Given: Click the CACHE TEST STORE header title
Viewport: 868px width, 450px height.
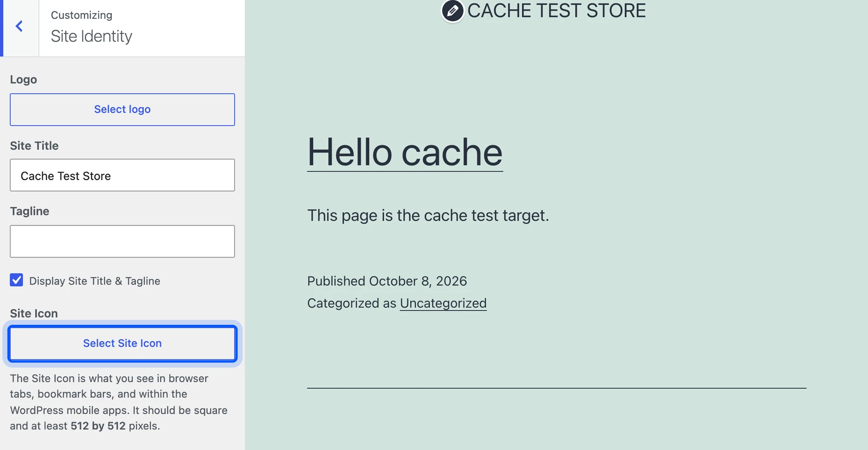Looking at the screenshot, I should [556, 11].
